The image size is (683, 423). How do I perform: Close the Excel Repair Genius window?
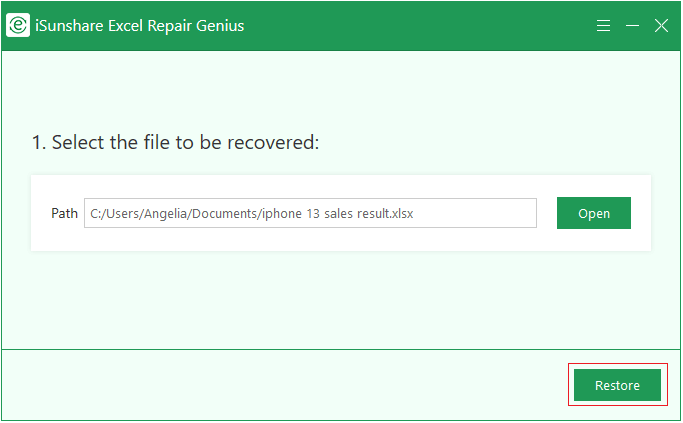pyautogui.click(x=661, y=26)
